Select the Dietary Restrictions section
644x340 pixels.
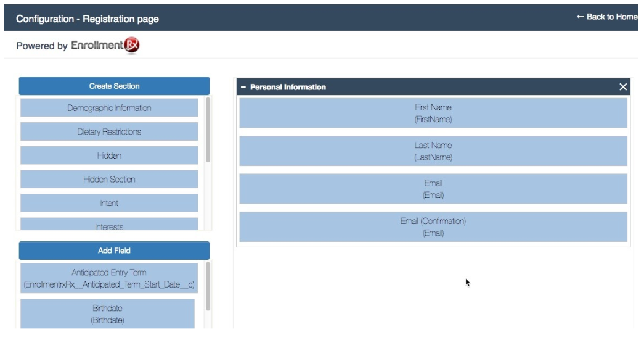tap(109, 131)
